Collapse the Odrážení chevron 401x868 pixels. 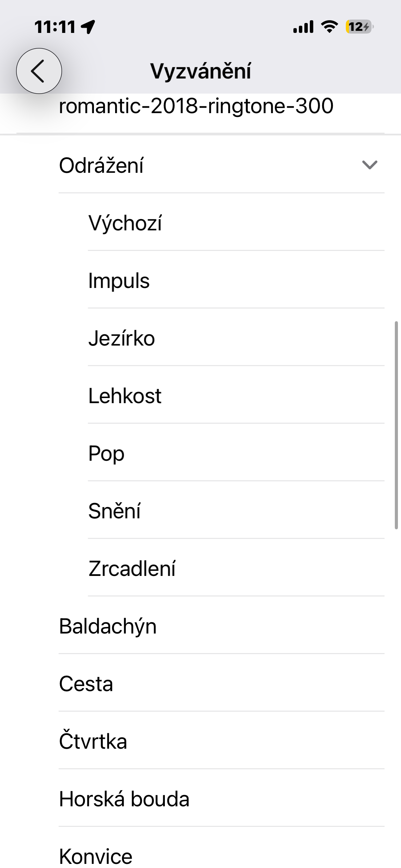[x=369, y=165]
